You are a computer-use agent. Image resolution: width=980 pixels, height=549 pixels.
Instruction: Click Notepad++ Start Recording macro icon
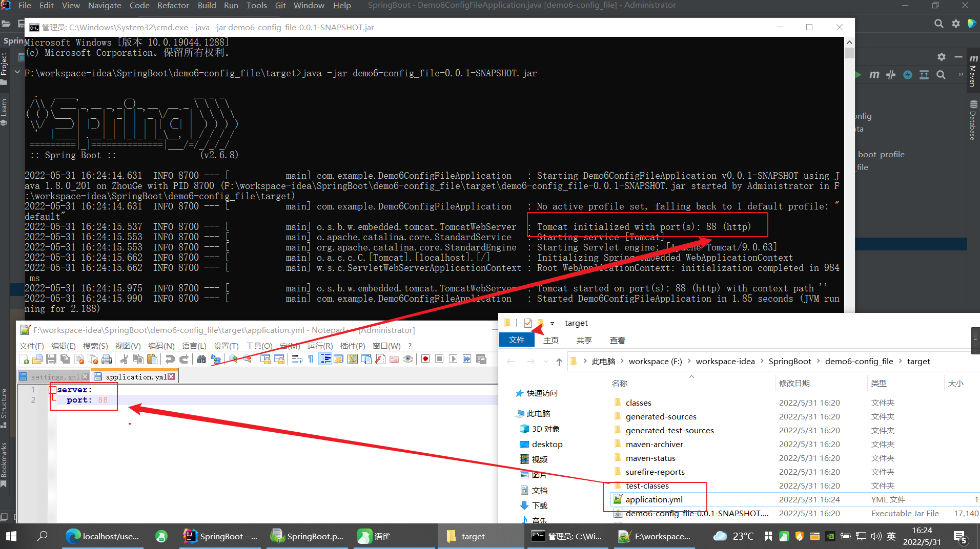click(x=425, y=359)
